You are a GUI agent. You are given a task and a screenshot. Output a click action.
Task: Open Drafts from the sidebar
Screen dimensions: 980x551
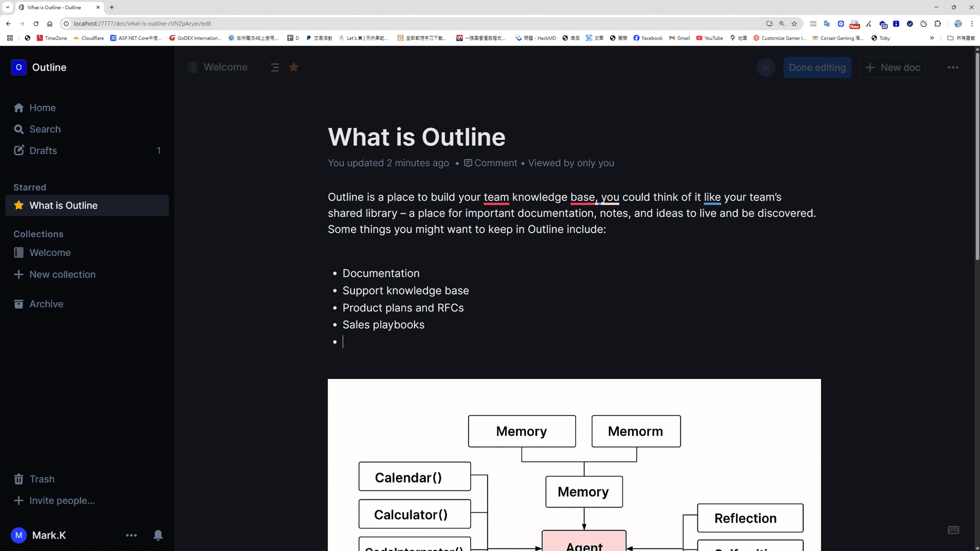coord(43,151)
